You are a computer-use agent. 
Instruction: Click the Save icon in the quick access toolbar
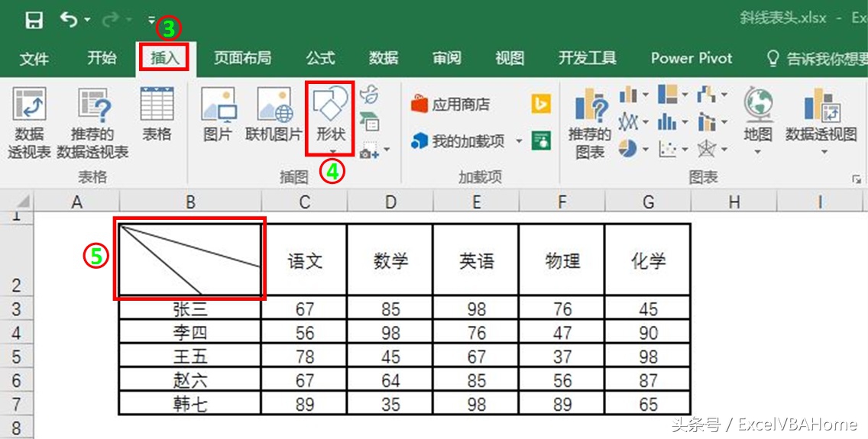point(34,21)
